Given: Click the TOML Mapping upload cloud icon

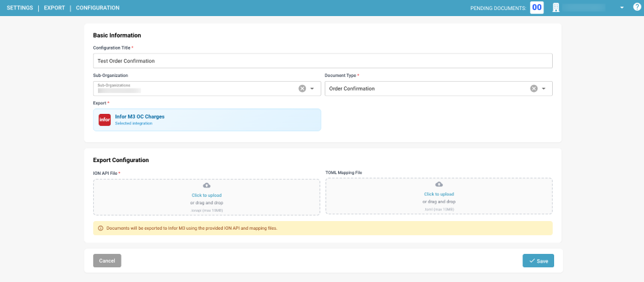Looking at the screenshot, I should (439, 184).
